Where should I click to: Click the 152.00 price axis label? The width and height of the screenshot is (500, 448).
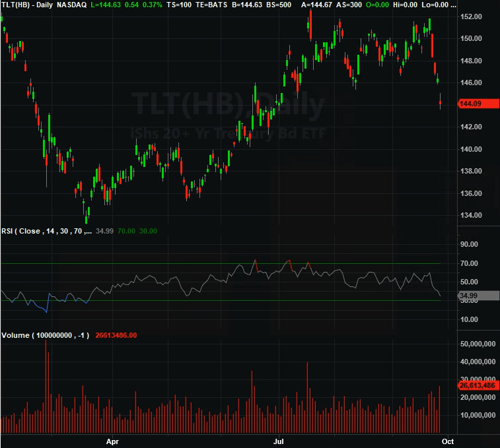pos(471,16)
